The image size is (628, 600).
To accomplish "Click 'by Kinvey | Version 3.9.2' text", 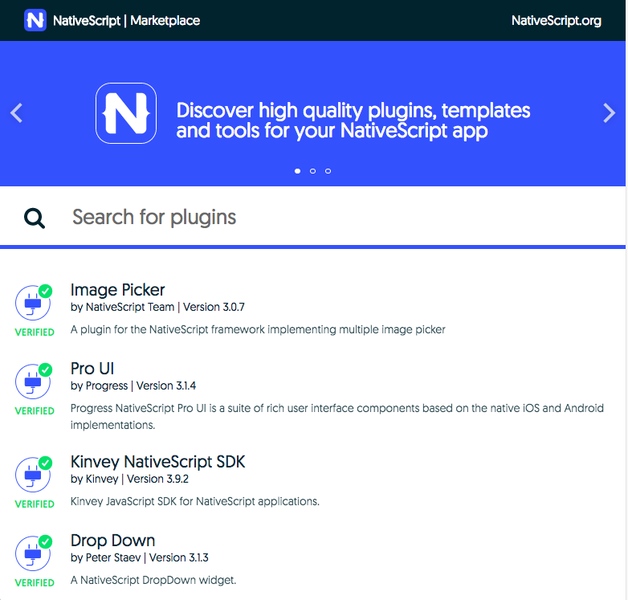I will 129,479.
